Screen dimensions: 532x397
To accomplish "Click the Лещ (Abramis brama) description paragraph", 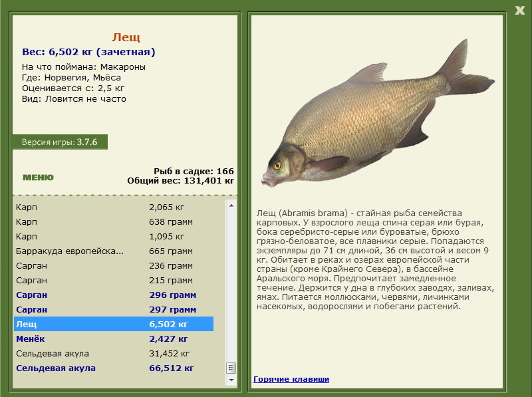I will click(x=375, y=259).
